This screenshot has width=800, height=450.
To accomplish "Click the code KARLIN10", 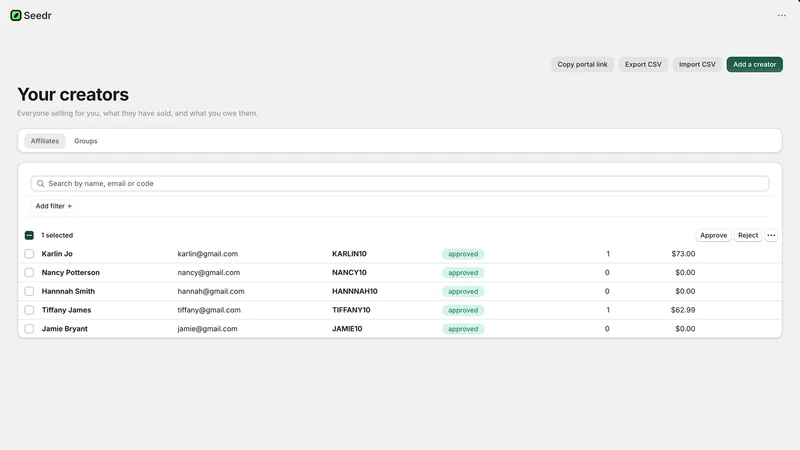I will (349, 254).
